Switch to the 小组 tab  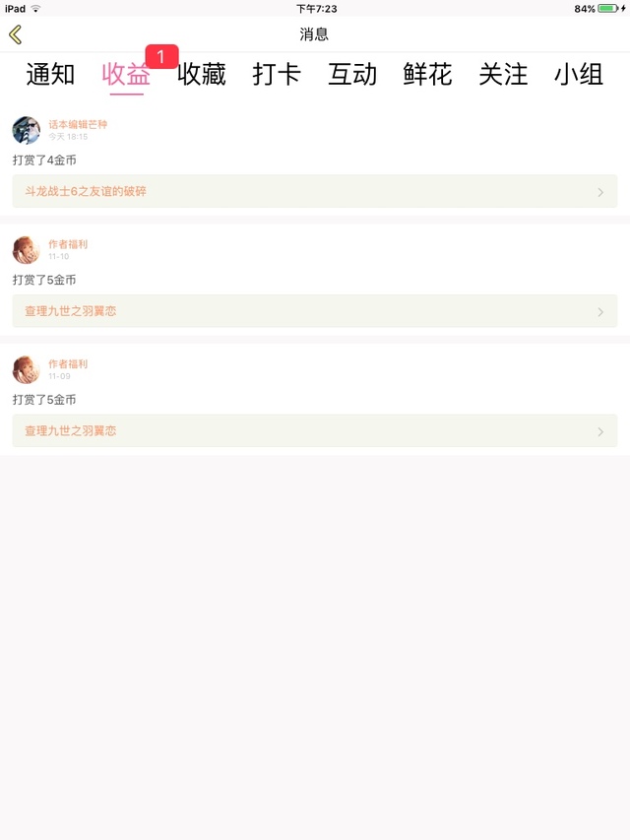pos(579,74)
